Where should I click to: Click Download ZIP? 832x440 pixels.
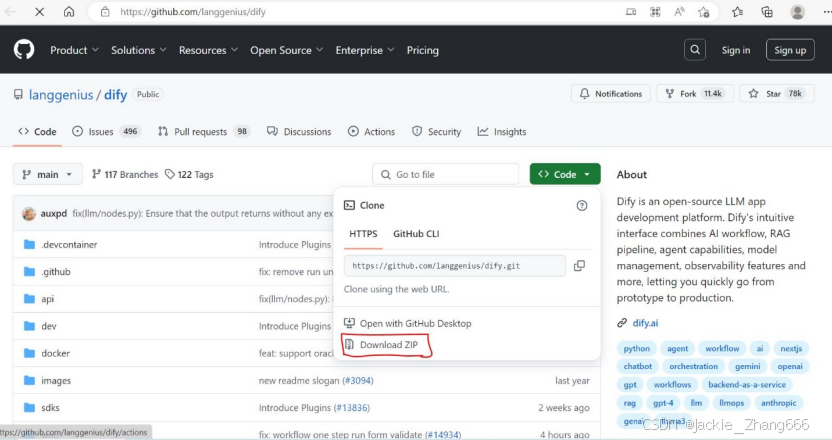pyautogui.click(x=388, y=344)
